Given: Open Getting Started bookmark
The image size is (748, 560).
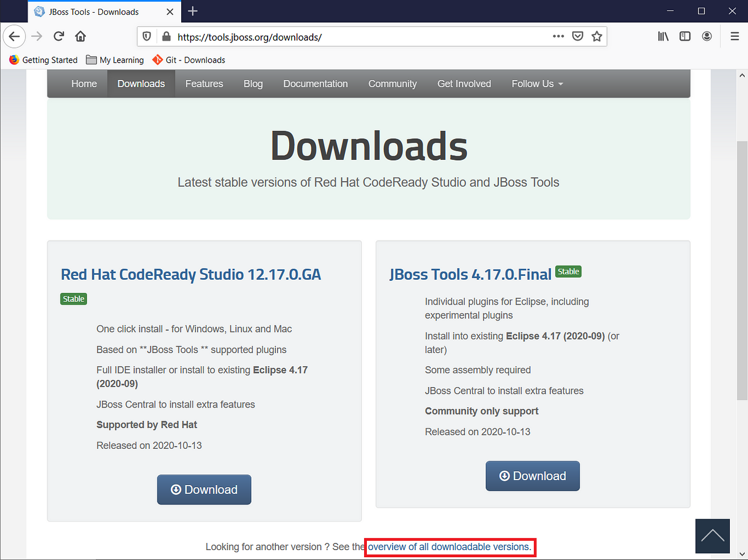Looking at the screenshot, I should 44,60.
